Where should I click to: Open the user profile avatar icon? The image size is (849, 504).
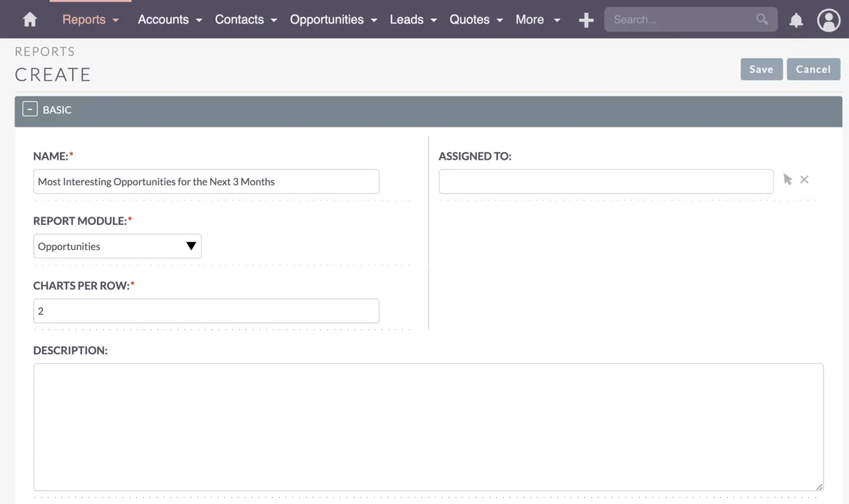(x=828, y=20)
